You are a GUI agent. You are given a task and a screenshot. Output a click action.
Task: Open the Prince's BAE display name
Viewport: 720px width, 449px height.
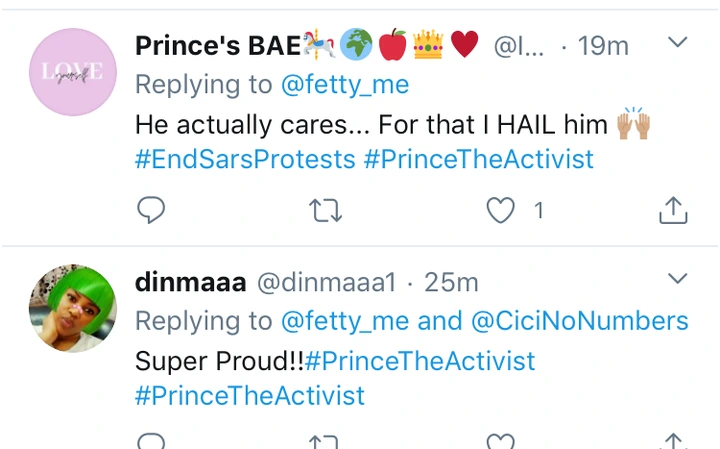pos(217,46)
